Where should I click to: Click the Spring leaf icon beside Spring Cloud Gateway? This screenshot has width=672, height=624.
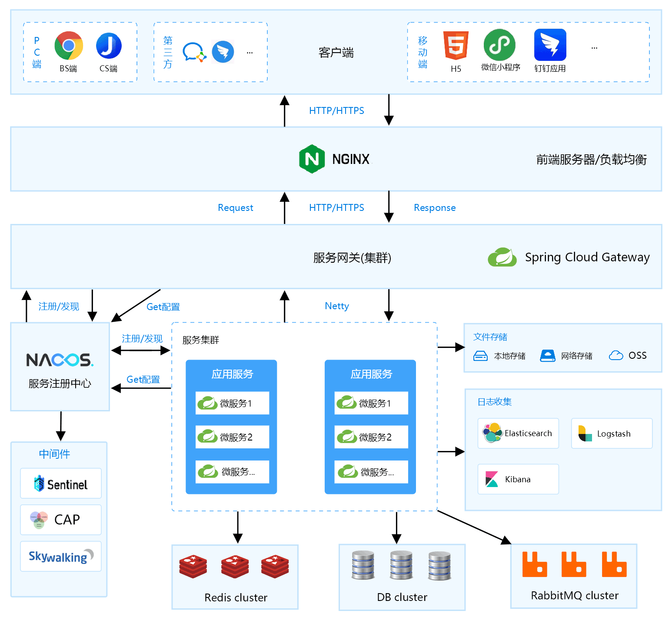point(502,257)
